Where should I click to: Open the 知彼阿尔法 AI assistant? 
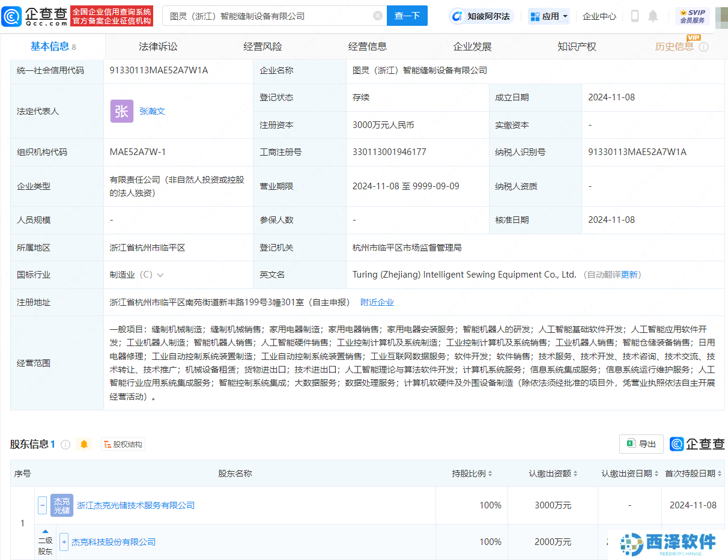click(482, 16)
